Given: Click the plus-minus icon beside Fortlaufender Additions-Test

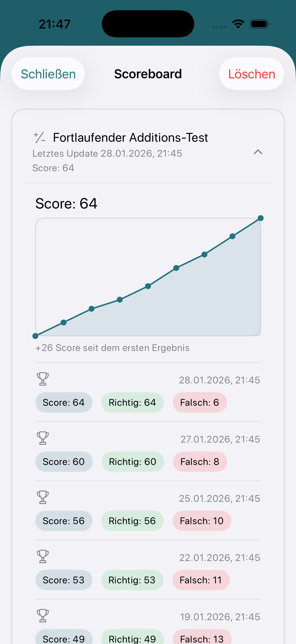Looking at the screenshot, I should [40, 137].
